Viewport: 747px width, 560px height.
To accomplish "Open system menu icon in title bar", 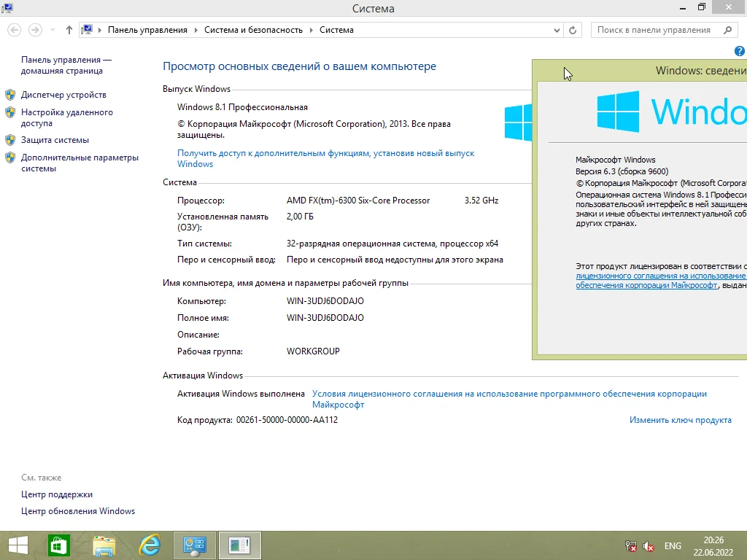I will pos(7,7).
